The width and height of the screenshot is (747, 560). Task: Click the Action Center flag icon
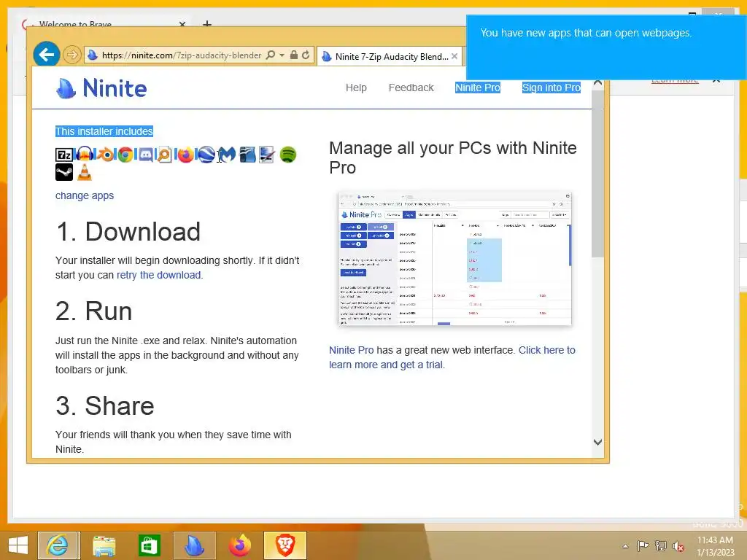pyautogui.click(x=643, y=545)
